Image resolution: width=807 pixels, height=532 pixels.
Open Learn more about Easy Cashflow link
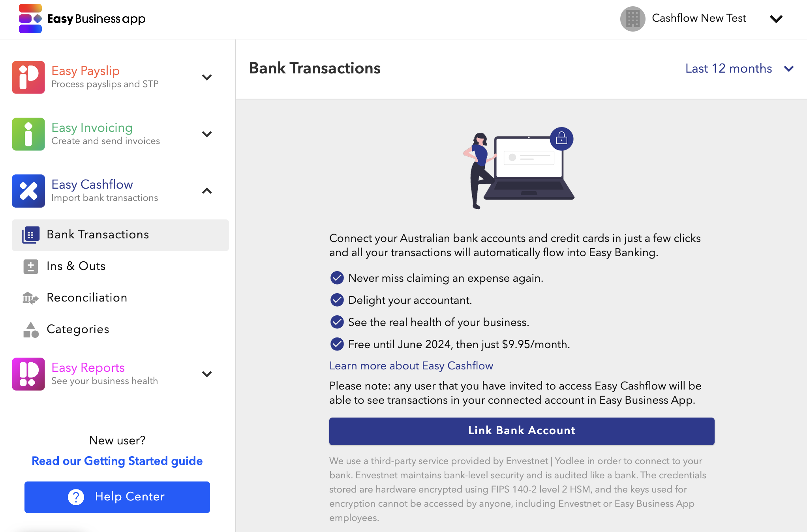411,366
